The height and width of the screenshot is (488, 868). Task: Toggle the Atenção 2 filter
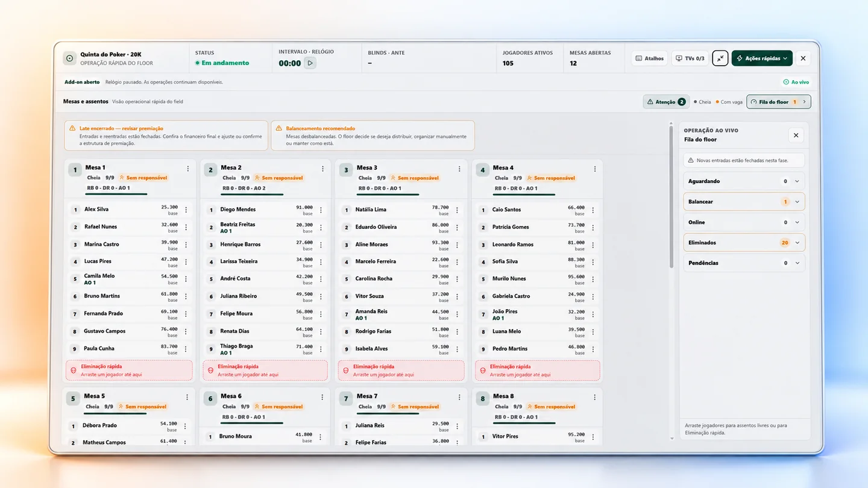coord(666,102)
